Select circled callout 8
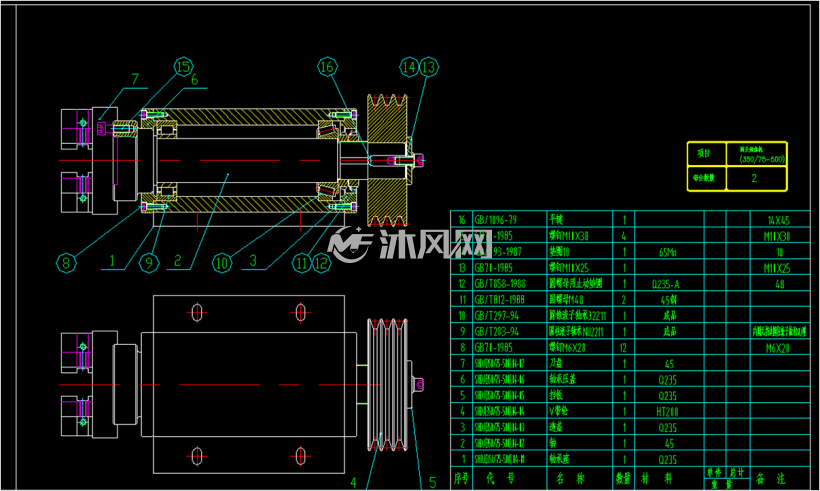 [x=66, y=262]
